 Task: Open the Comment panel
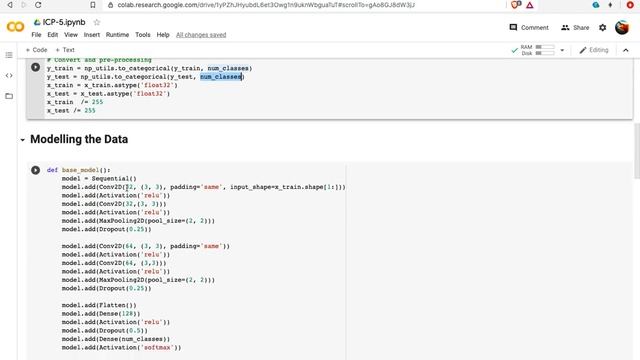click(529, 27)
